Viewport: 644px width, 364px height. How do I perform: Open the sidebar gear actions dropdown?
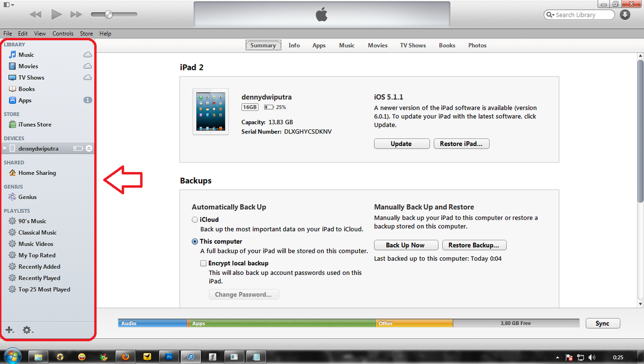pyautogui.click(x=28, y=330)
